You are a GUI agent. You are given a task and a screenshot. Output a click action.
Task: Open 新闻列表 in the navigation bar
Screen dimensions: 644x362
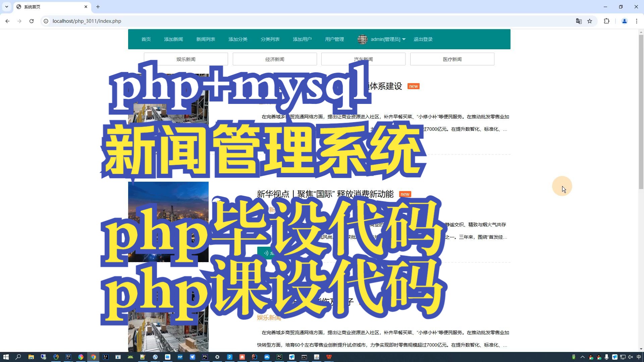pos(206,39)
